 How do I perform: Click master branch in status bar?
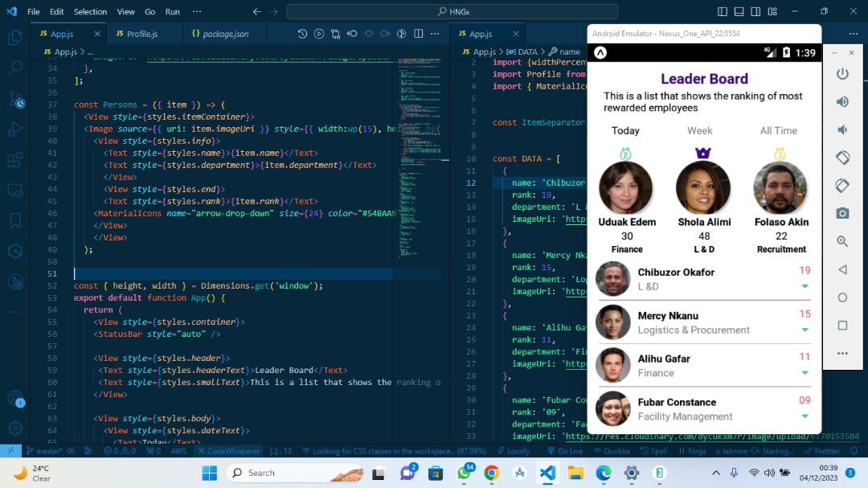point(44,451)
